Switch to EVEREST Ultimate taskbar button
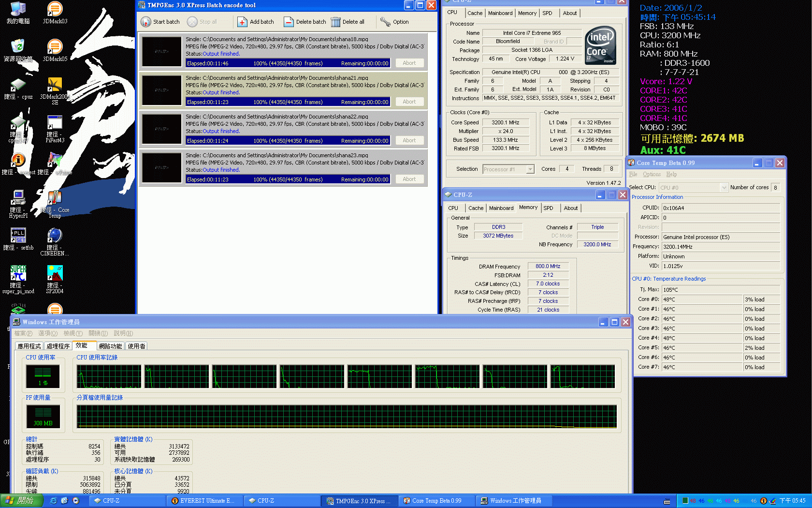The height and width of the screenshot is (508, 812). (x=204, y=501)
